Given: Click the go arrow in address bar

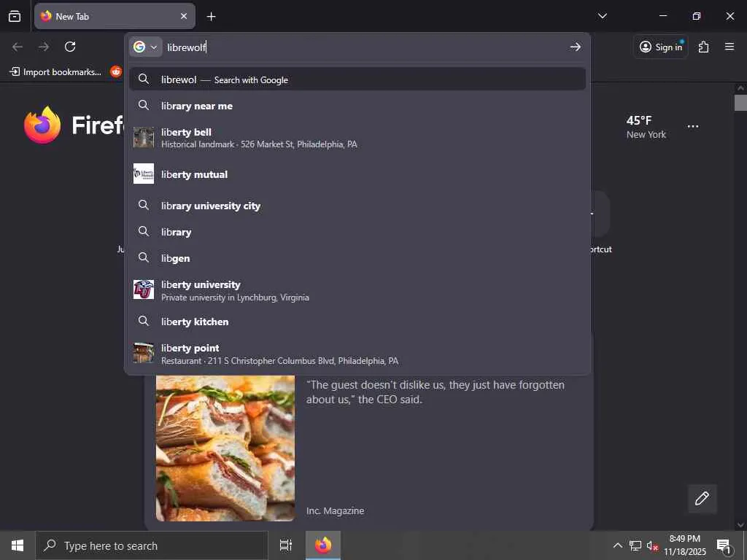Looking at the screenshot, I should pyautogui.click(x=575, y=47).
